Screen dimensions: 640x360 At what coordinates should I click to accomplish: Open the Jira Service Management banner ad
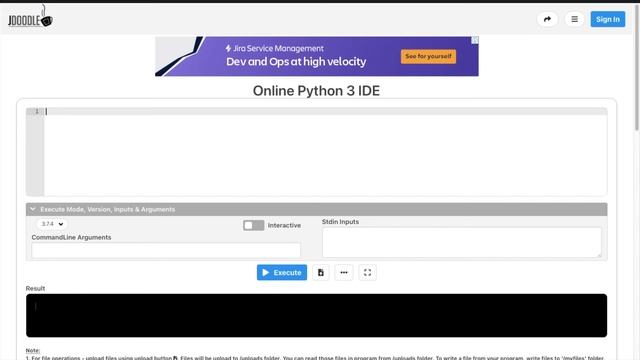coord(316,56)
